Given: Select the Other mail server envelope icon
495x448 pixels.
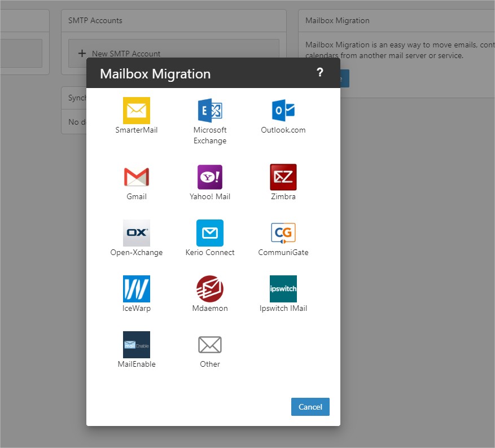Looking at the screenshot, I should (x=210, y=345).
